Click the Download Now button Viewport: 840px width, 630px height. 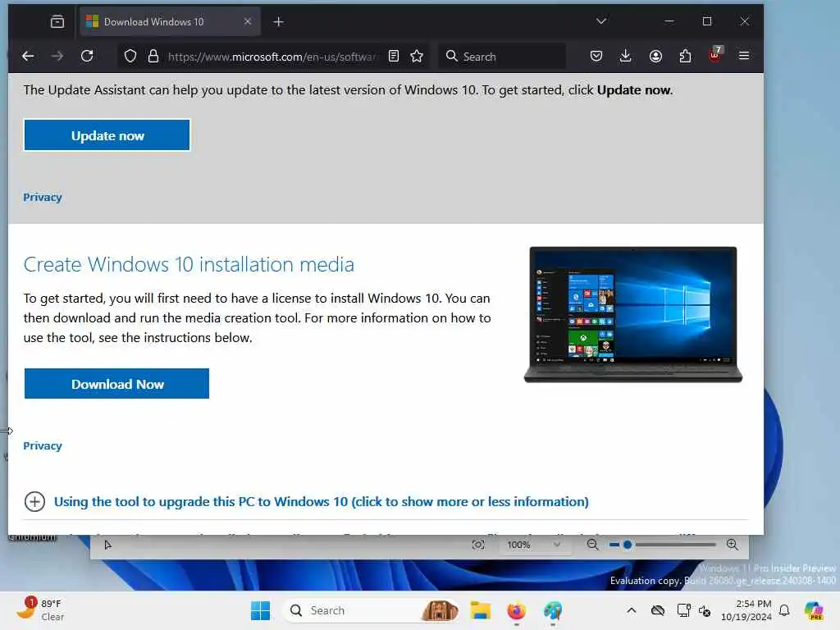(x=116, y=384)
